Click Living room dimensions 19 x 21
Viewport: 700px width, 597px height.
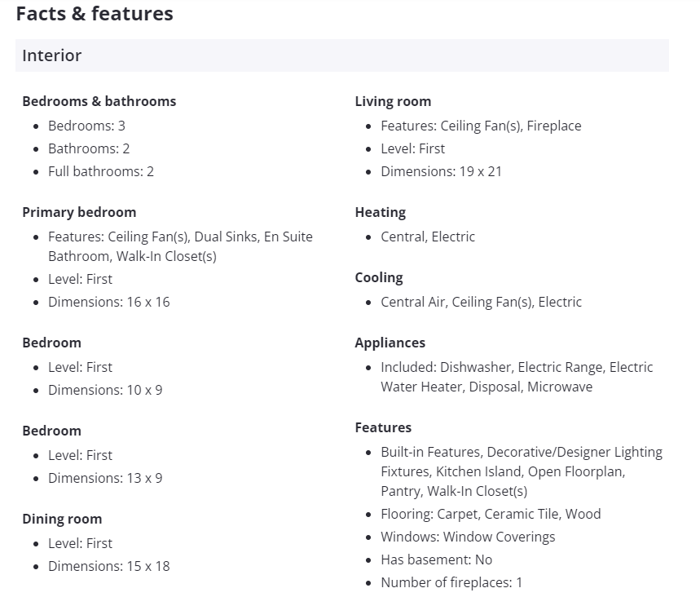point(441,171)
